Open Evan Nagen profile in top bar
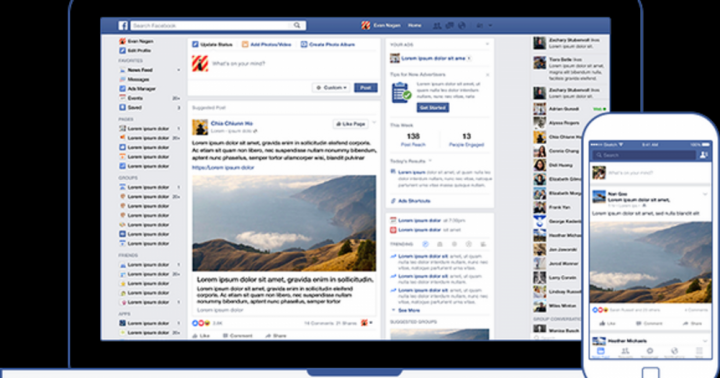The height and width of the screenshot is (378, 720). 381,25
